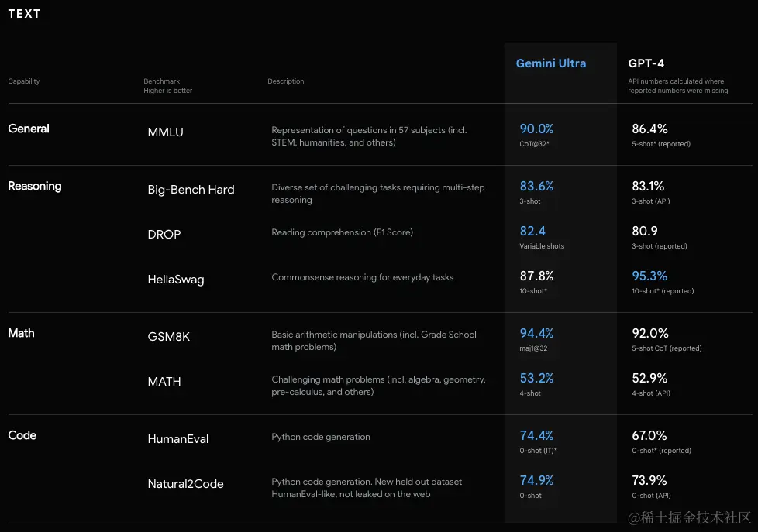
Task: Select the HellaSwag benchmark name
Action: click(x=176, y=280)
